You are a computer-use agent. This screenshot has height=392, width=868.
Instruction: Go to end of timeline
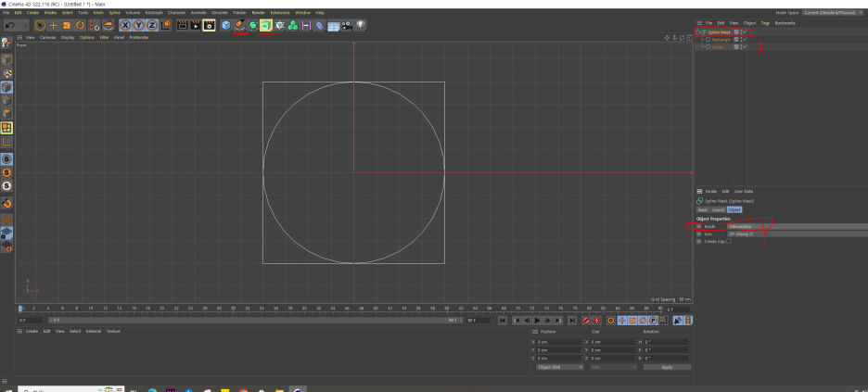tap(572, 321)
